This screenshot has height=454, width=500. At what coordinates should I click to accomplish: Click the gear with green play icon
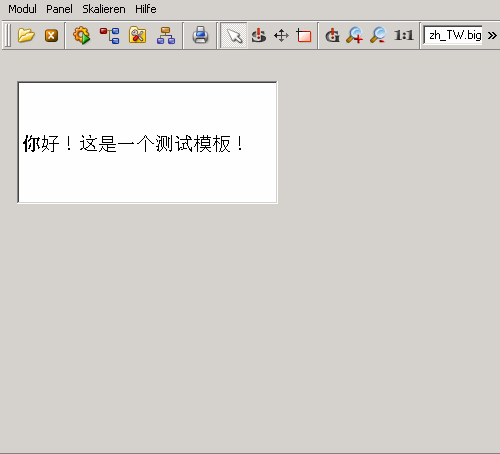coord(82,35)
